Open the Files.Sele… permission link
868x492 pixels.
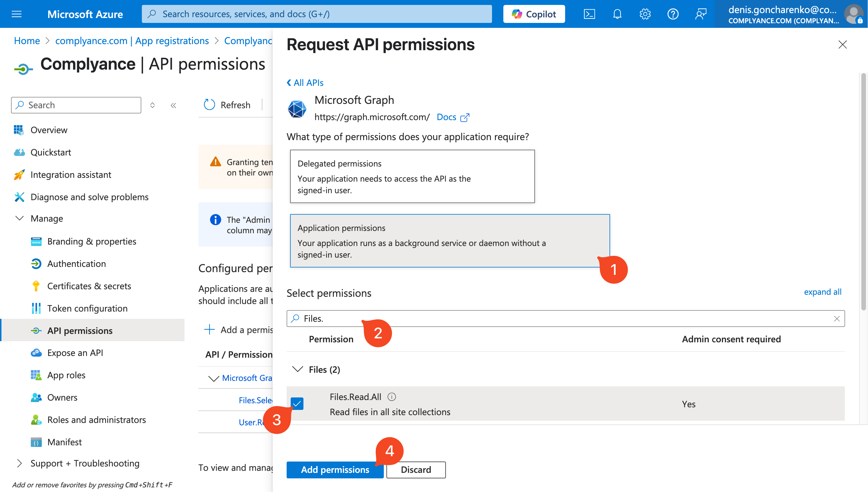click(255, 400)
